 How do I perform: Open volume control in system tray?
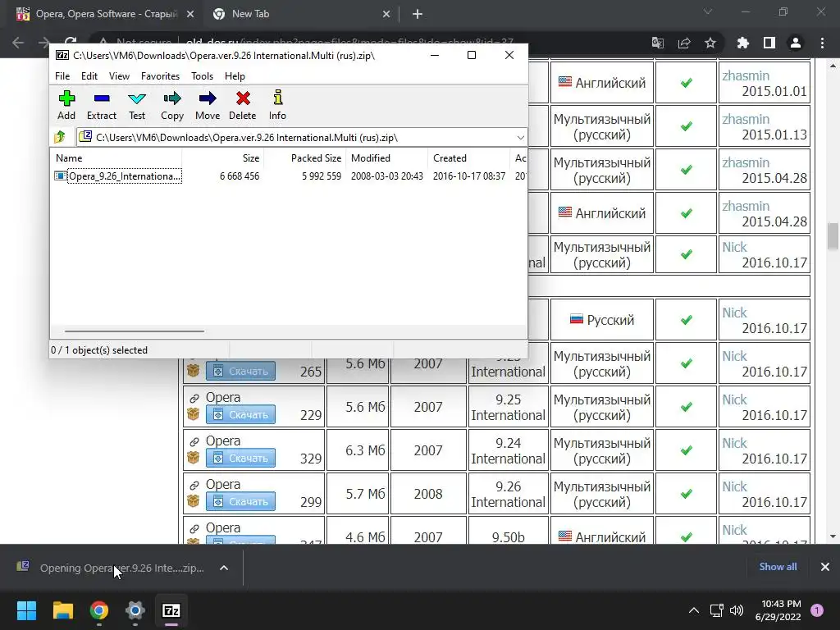(x=737, y=610)
